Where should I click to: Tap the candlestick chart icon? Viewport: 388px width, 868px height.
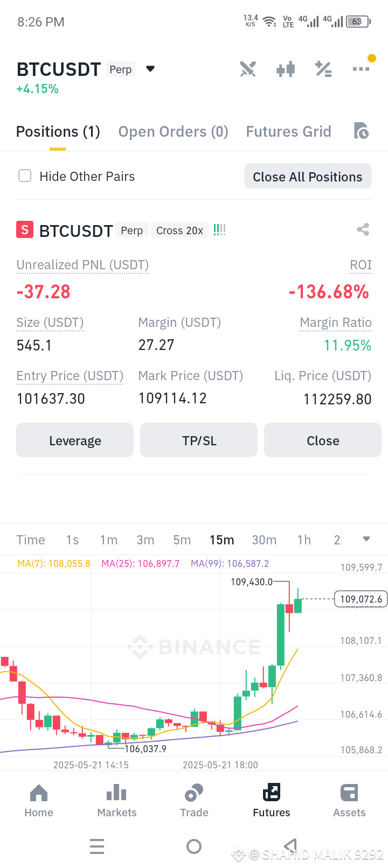286,69
